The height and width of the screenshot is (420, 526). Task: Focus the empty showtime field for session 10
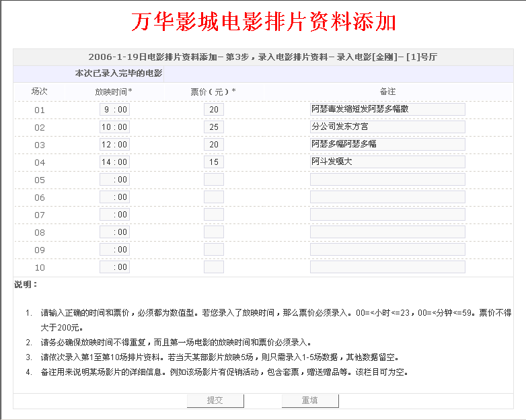(114, 267)
